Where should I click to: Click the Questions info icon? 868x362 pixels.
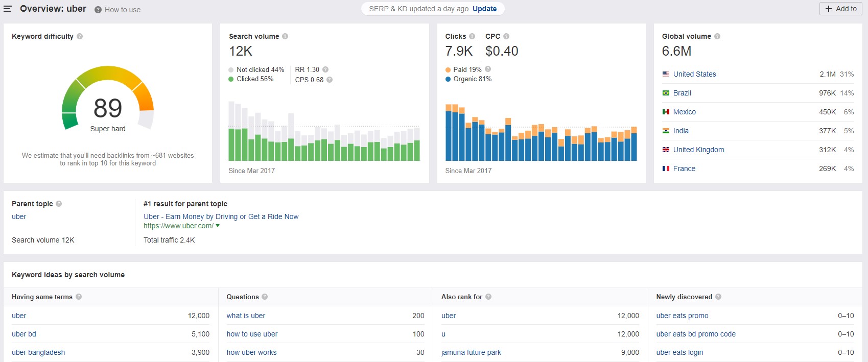pos(265,297)
